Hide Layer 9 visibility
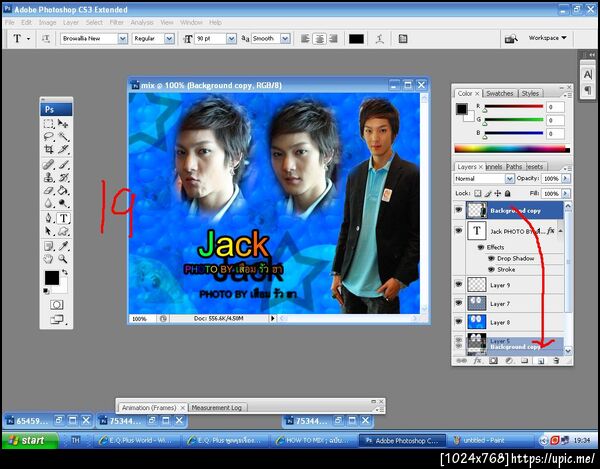The width and height of the screenshot is (600, 469). point(458,284)
